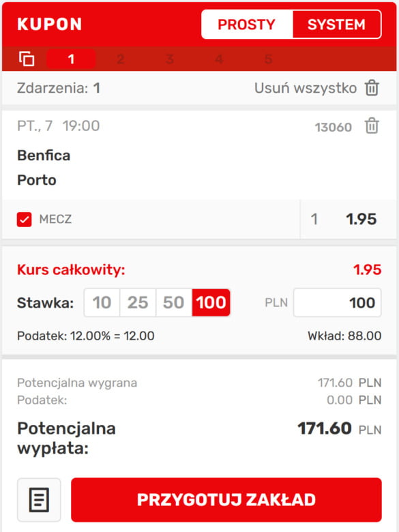Set stake to 50
399x532 pixels.
[174, 302]
